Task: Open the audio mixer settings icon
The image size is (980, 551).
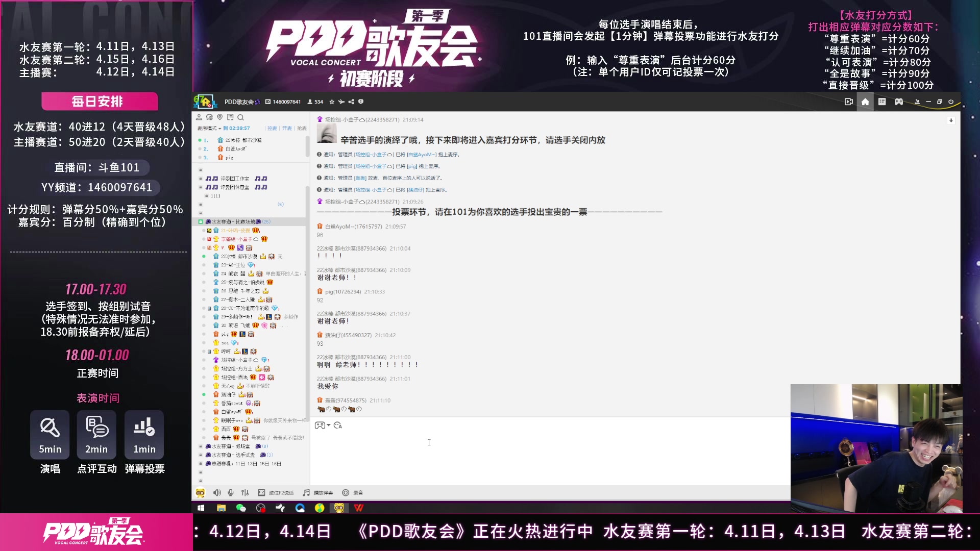Action: coord(245,493)
